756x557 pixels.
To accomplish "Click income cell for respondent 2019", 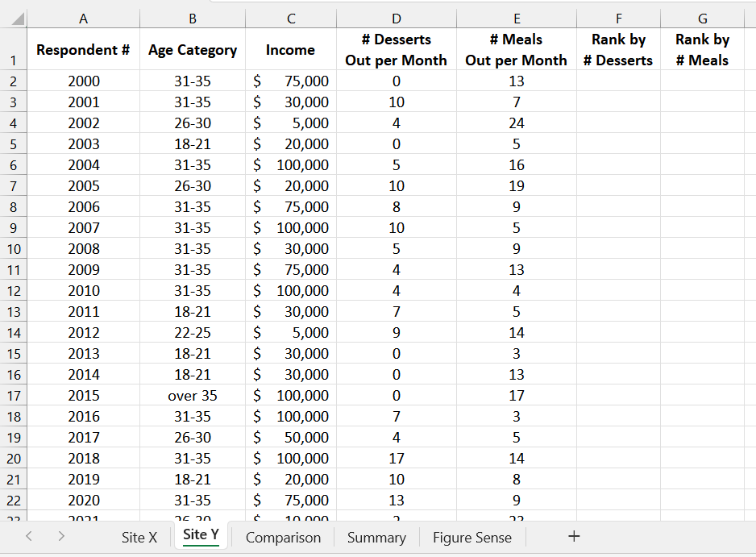I will [291, 480].
